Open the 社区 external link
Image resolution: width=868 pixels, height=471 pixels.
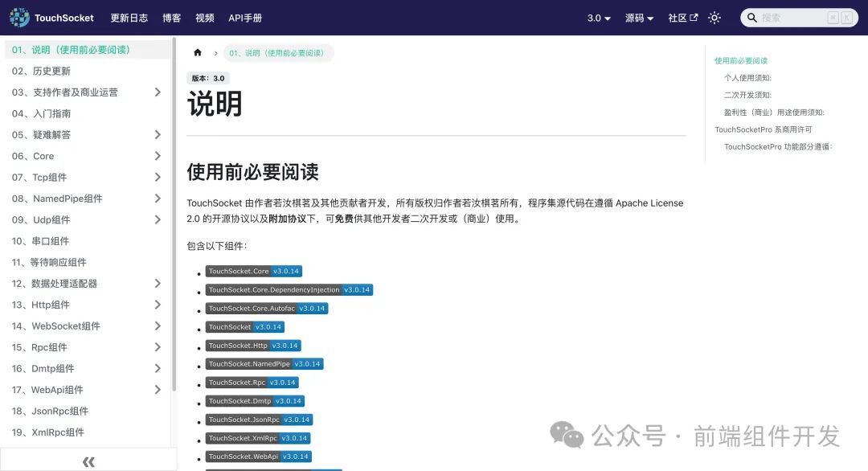[682, 18]
